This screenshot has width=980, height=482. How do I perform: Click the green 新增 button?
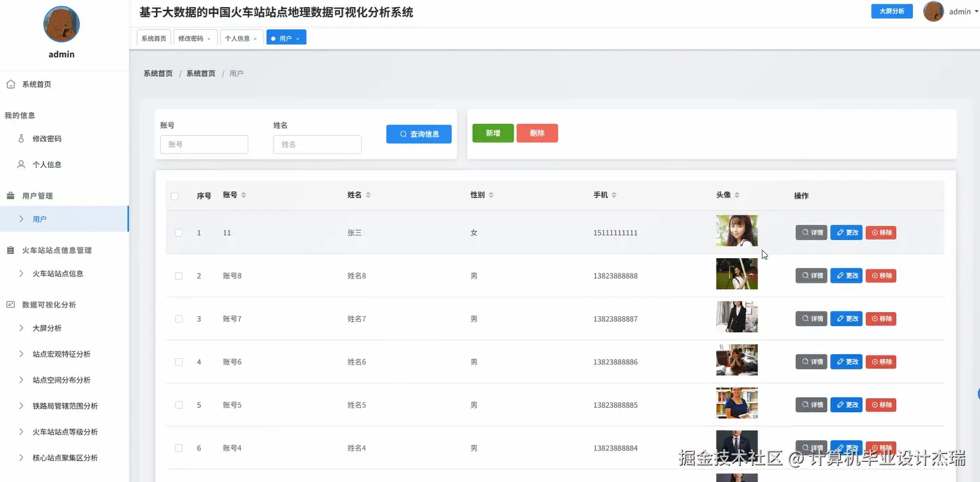pyautogui.click(x=493, y=133)
